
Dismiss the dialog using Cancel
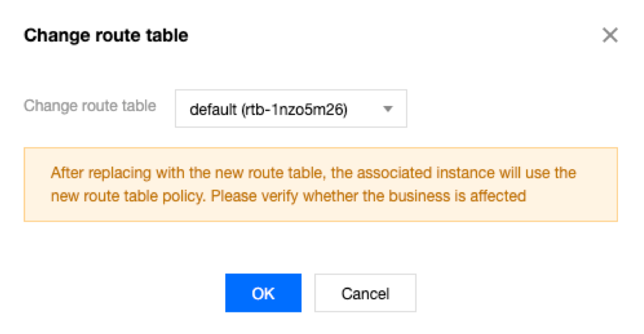coord(365,293)
